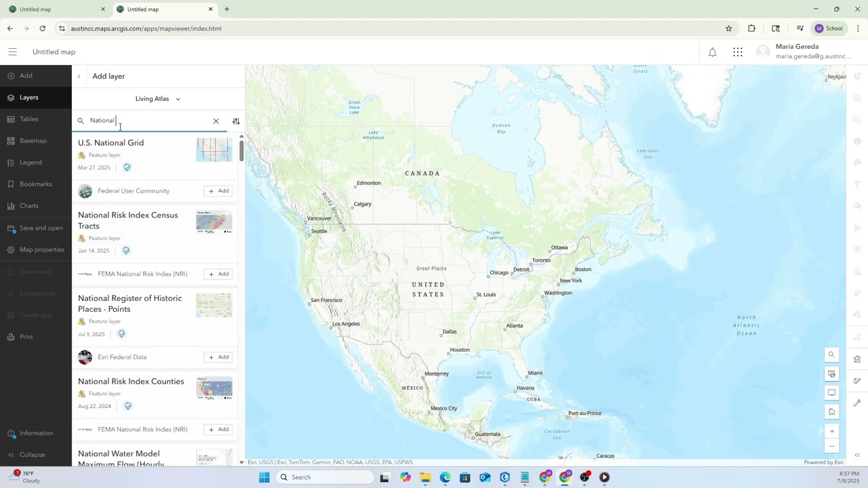Click the Living Atlas badge by Jul 9, 2025

point(121,333)
